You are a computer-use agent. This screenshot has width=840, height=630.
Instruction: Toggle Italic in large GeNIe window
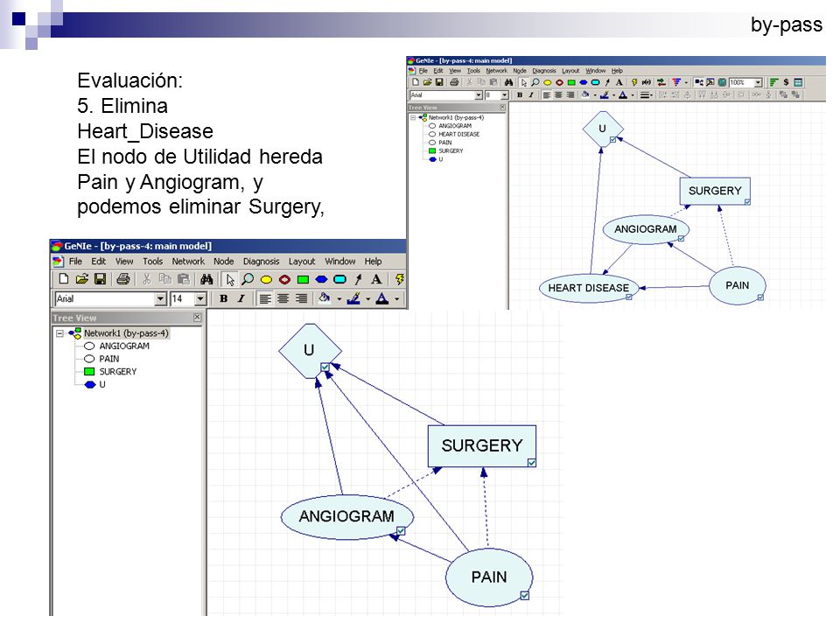tap(241, 299)
